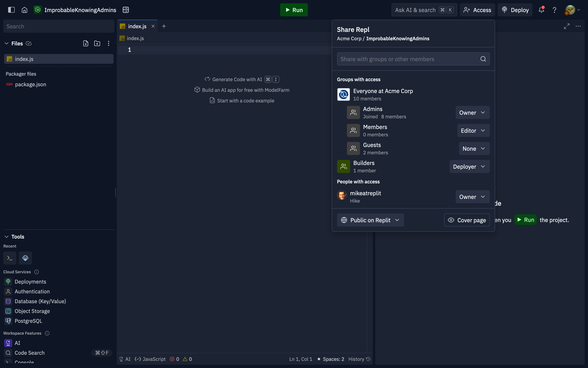Open the second recent tool icon
The width and height of the screenshot is (588, 368).
(25, 258)
